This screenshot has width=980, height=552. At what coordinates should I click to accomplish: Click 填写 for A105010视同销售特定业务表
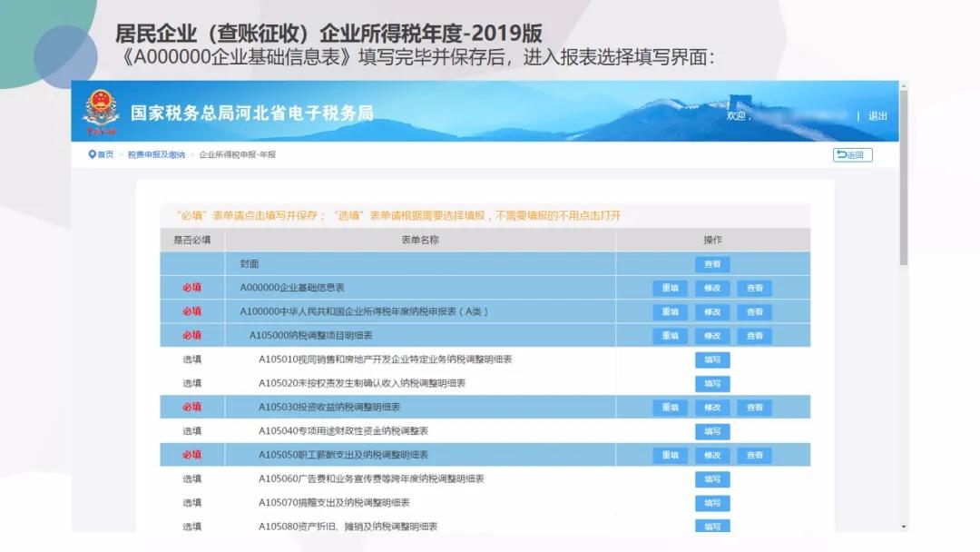point(711,360)
